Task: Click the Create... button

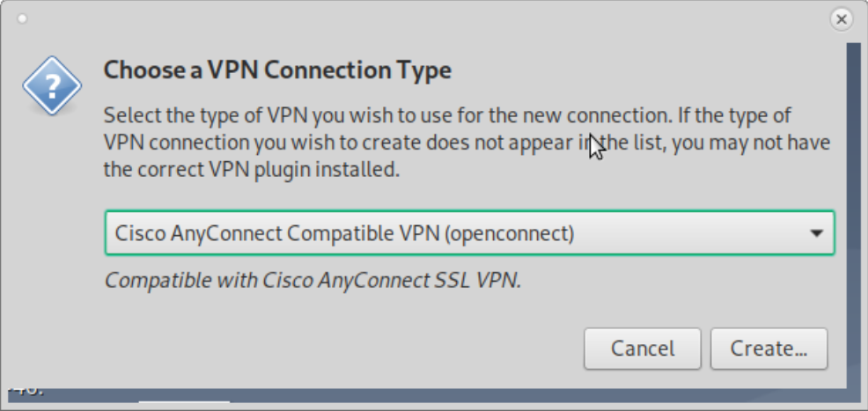Action: pyautogui.click(x=769, y=349)
